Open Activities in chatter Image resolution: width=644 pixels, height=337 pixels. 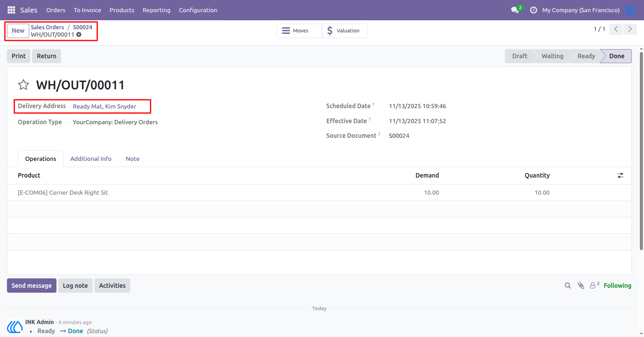pos(112,286)
